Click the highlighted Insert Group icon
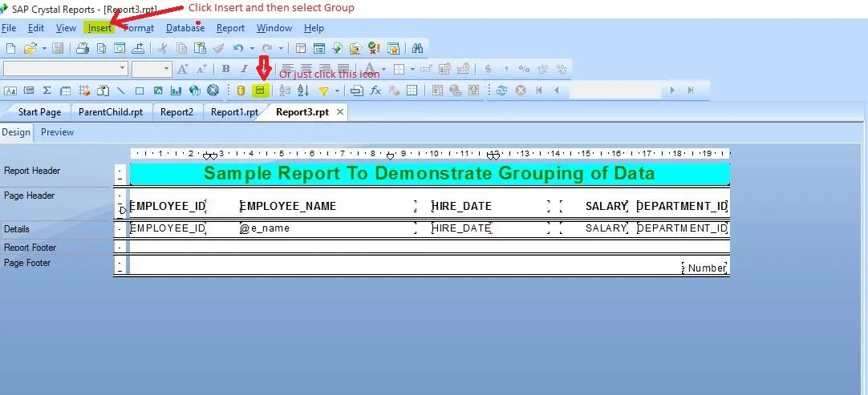The image size is (868, 395). coord(260,91)
